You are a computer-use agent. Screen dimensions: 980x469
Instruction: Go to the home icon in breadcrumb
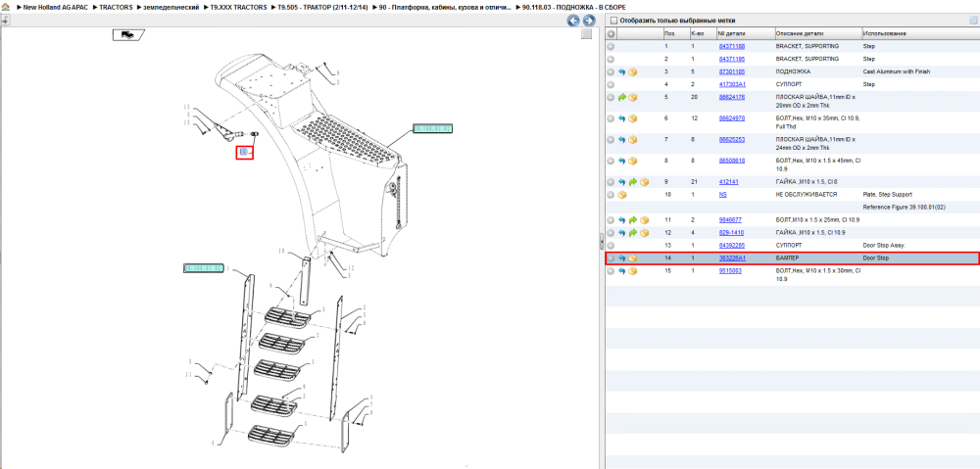(5, 7)
